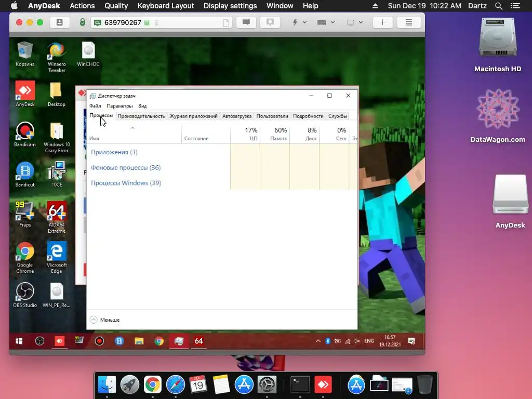The width and height of the screenshot is (532, 399).
Task: Launch Fraps from the remote desktop
Action: point(25,215)
